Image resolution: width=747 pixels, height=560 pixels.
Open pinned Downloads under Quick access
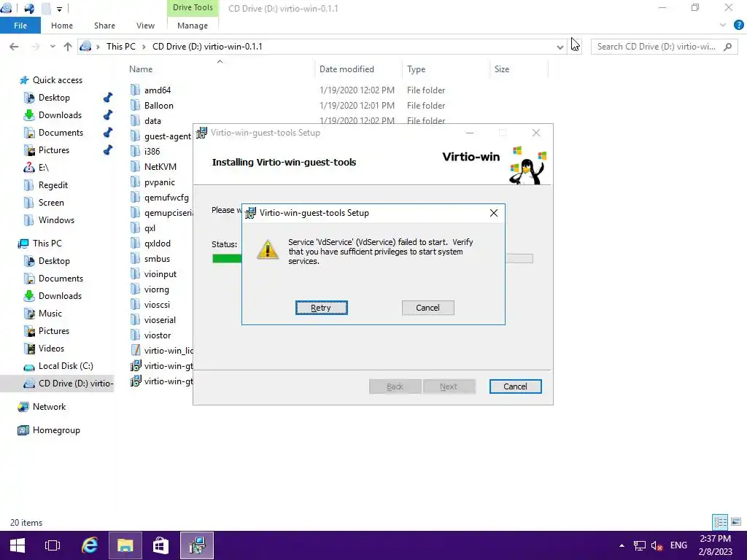pos(60,115)
